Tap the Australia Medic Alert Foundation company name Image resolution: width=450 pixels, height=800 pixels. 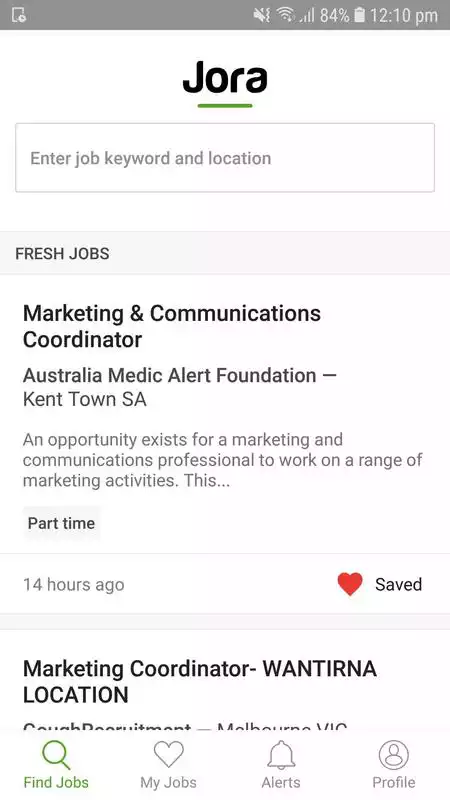(x=169, y=376)
